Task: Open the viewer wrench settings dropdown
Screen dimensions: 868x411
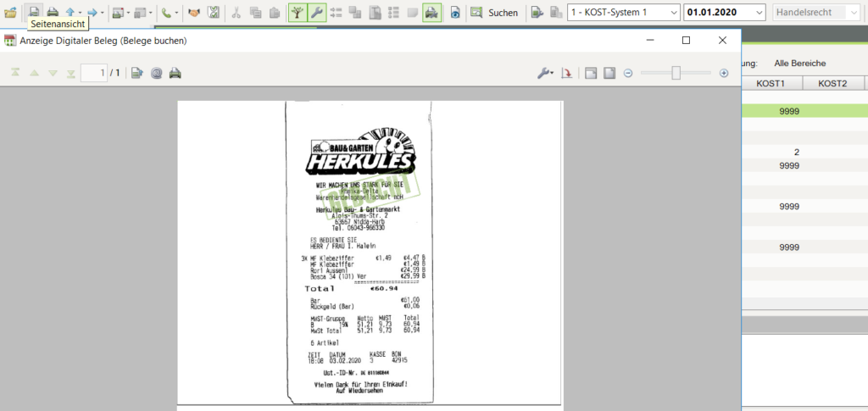Action: [x=545, y=73]
